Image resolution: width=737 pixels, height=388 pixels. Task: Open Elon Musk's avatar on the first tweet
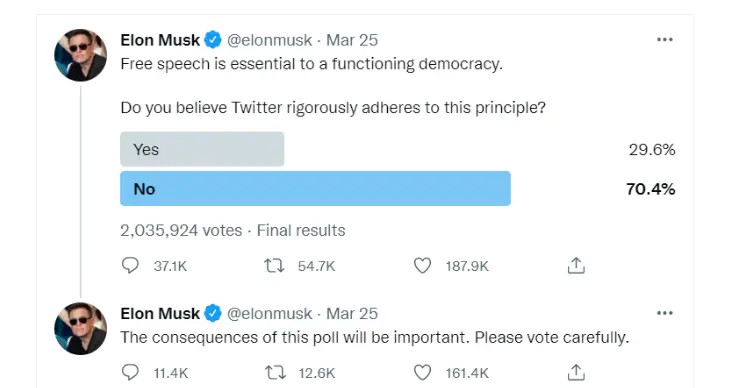[80, 55]
